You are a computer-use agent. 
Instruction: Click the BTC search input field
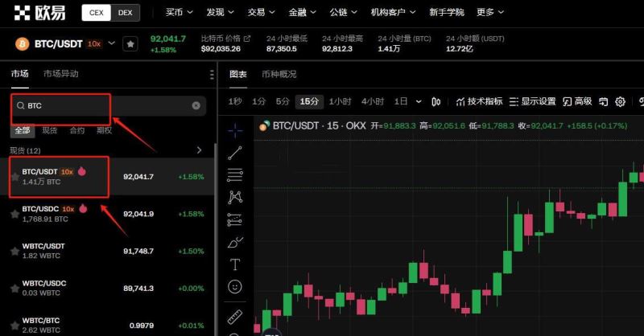[x=105, y=105]
